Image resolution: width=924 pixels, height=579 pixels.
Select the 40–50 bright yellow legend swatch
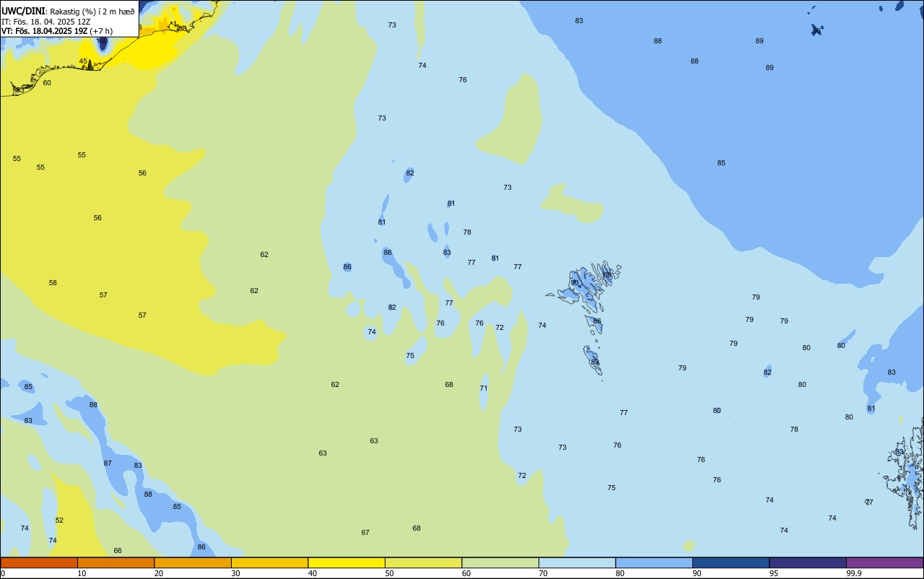click(346, 562)
